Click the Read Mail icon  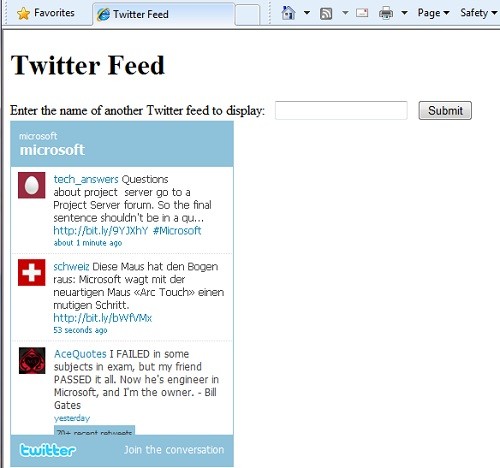(362, 13)
